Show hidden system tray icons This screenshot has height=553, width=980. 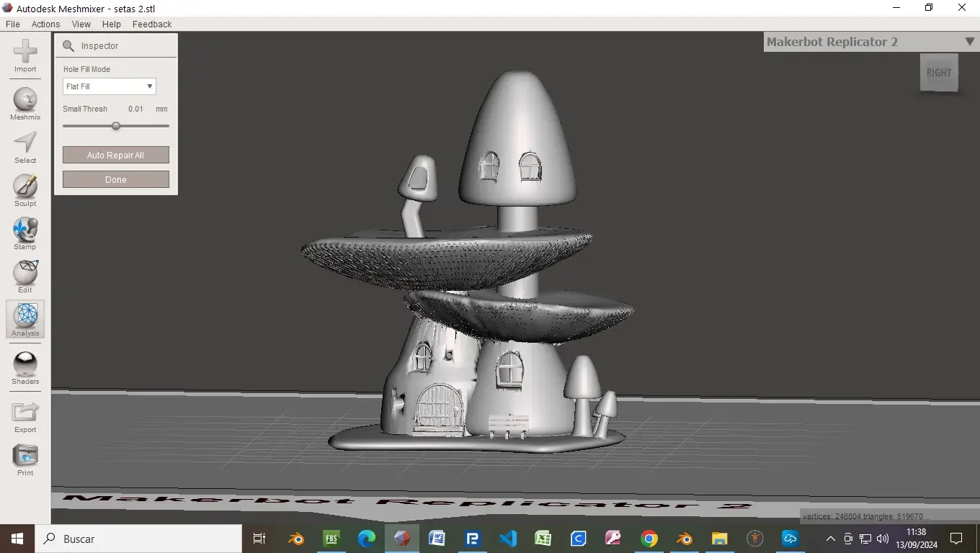coord(830,539)
